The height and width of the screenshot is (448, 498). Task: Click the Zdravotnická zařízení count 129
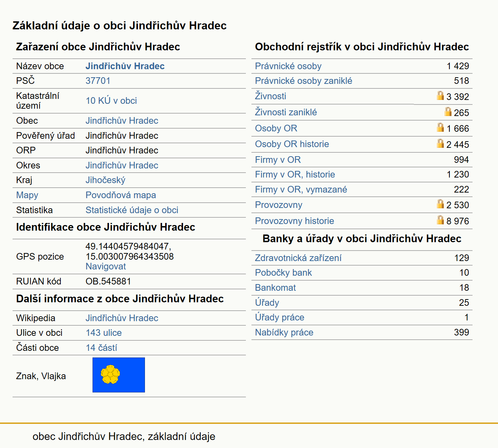[x=461, y=258]
